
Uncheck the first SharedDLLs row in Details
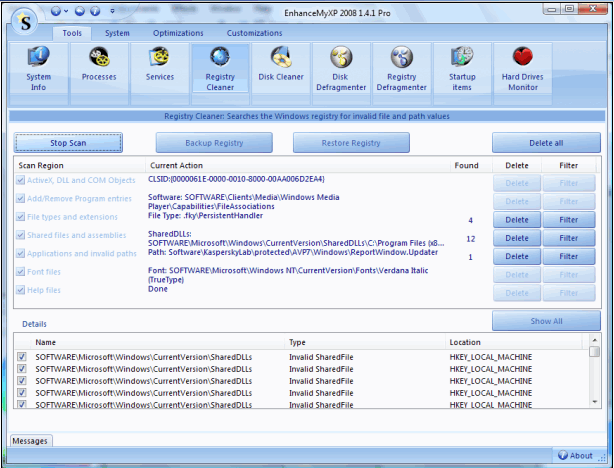point(22,357)
